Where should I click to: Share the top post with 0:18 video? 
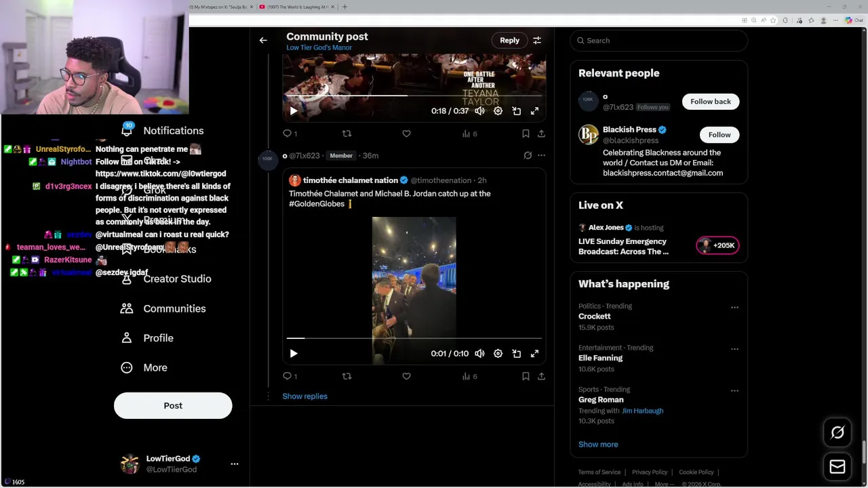(541, 134)
